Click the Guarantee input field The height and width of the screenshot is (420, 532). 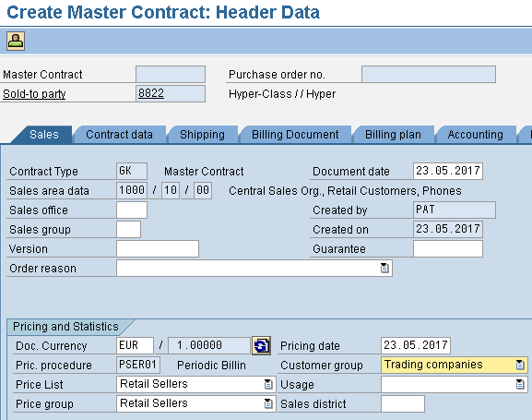pos(448,248)
